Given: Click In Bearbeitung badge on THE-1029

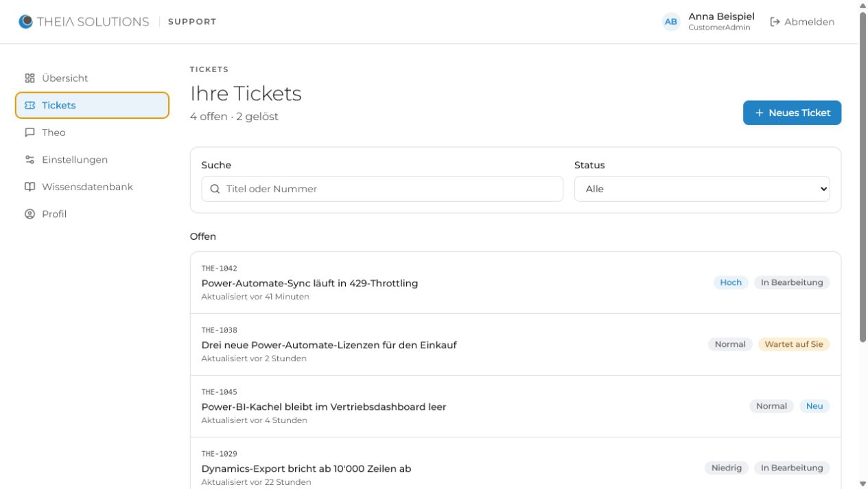Looking at the screenshot, I should 792,468.
